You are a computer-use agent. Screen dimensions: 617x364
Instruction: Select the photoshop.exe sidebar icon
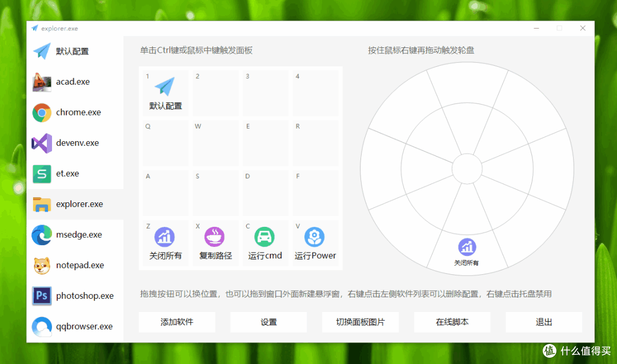[x=42, y=295]
